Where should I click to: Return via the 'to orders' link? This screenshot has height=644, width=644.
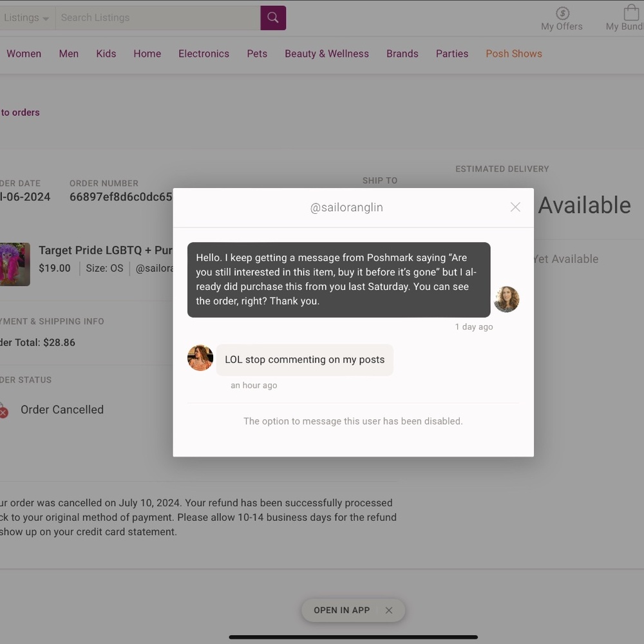click(x=20, y=113)
